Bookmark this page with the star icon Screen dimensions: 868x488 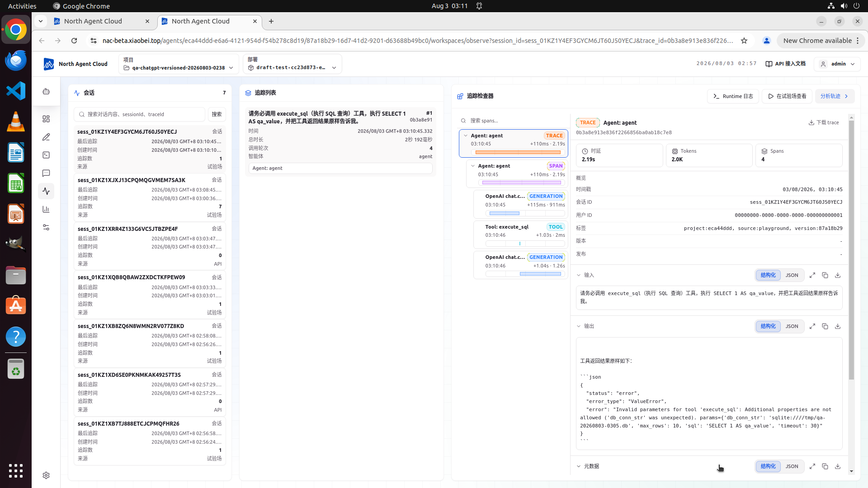pos(744,41)
